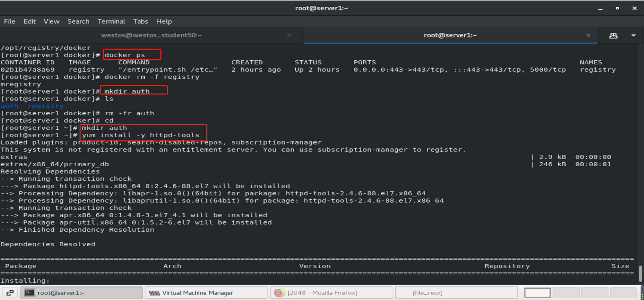Click the blue 'registry' directory name
644x300 pixels.
46,106
